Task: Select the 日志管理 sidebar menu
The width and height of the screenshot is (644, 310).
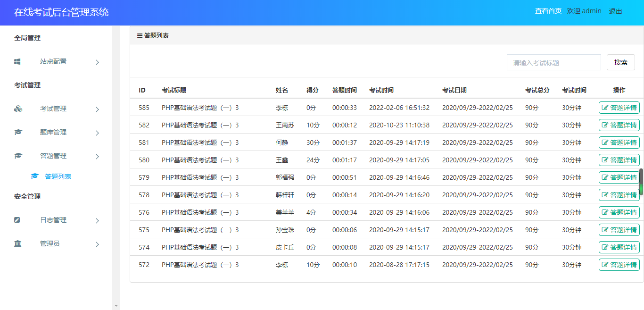Action: click(x=53, y=220)
